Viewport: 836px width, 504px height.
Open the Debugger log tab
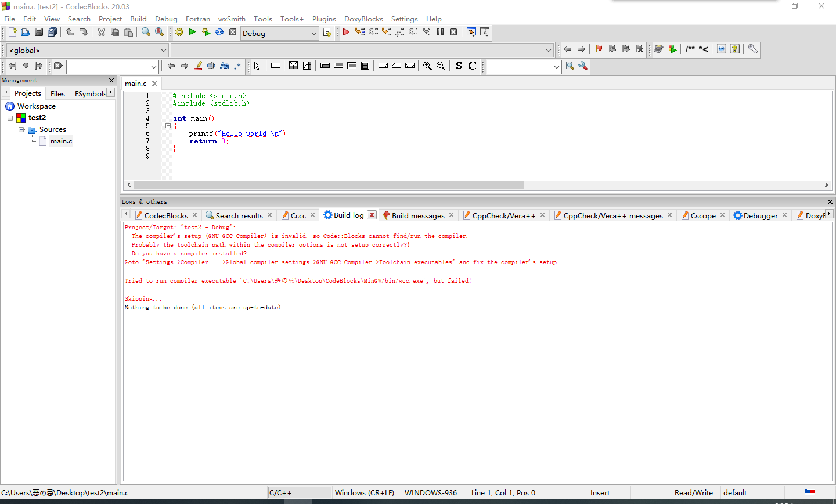tap(761, 215)
